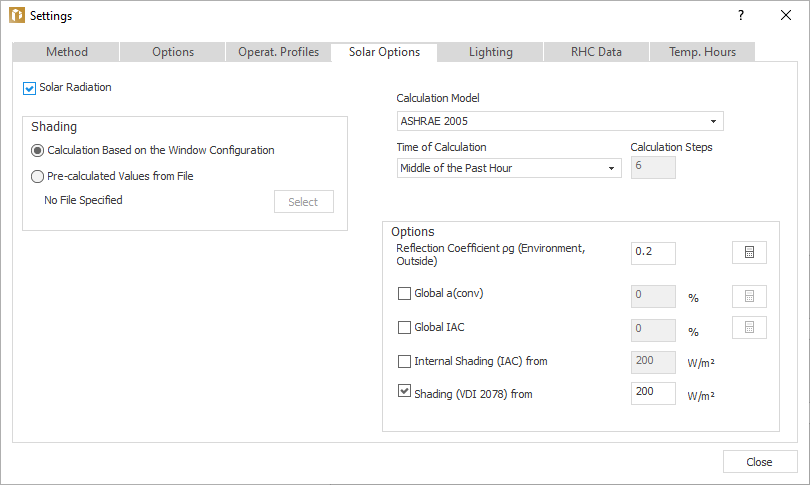Screen dimensions: 810x485
Task: Switch to the Temp. Hours tab
Action: [702, 52]
